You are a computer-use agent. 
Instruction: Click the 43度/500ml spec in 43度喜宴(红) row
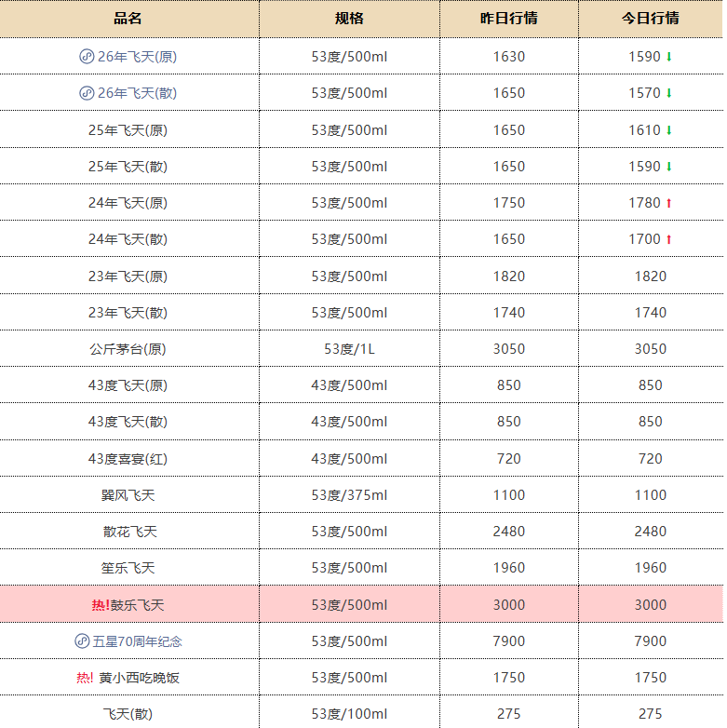349,459
